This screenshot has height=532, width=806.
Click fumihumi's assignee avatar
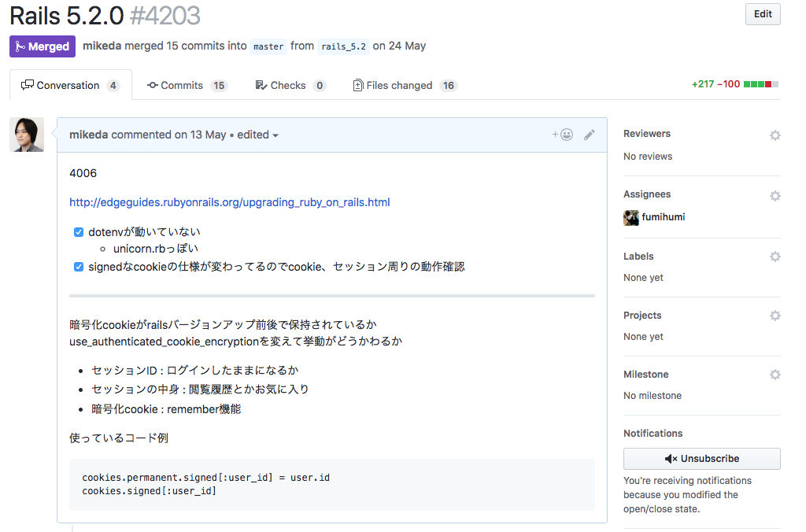pos(631,218)
